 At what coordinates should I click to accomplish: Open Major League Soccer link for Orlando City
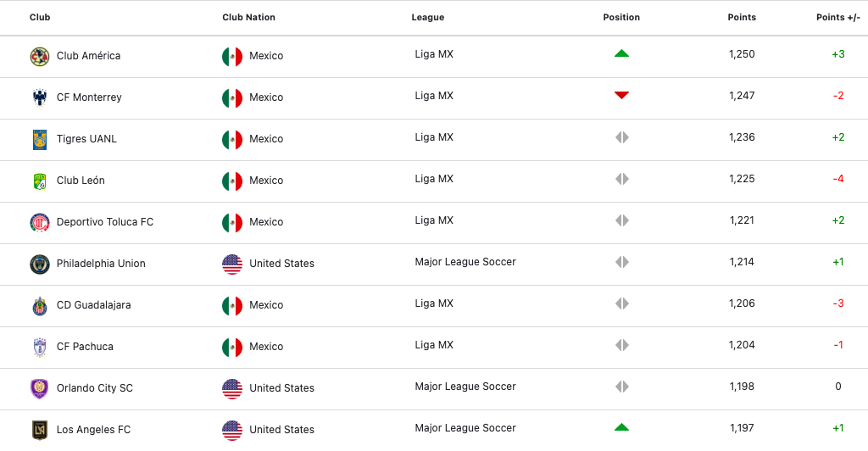point(465,387)
